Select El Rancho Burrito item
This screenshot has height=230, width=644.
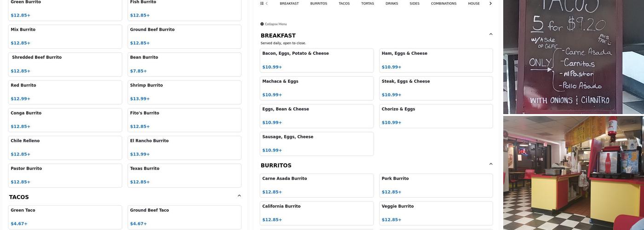coord(184,148)
